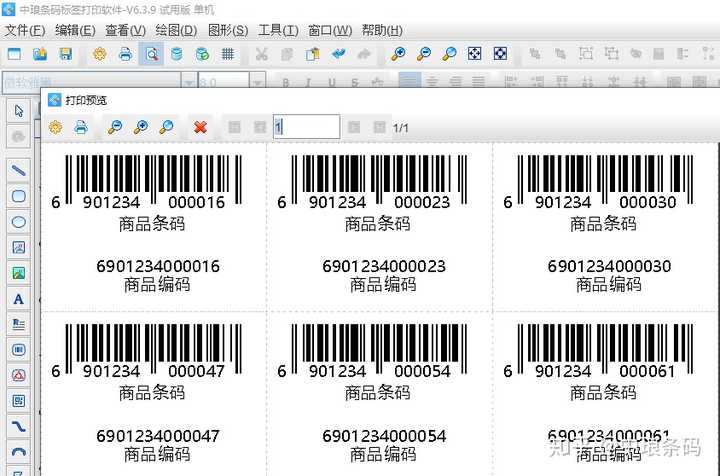Toggle the grid display icon
The image size is (720, 476).
(x=228, y=54)
